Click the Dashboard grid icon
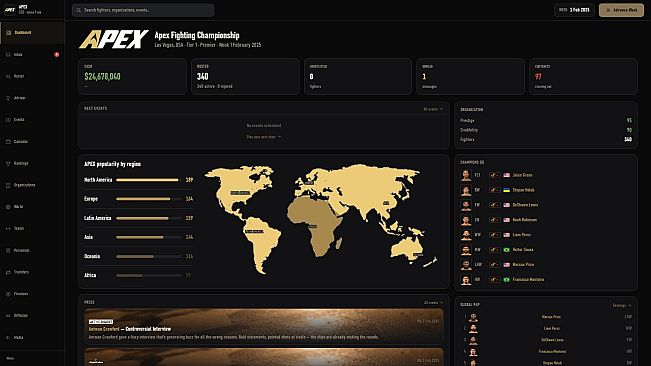Screen dimensions: 651x366 pyautogui.click(x=8, y=33)
